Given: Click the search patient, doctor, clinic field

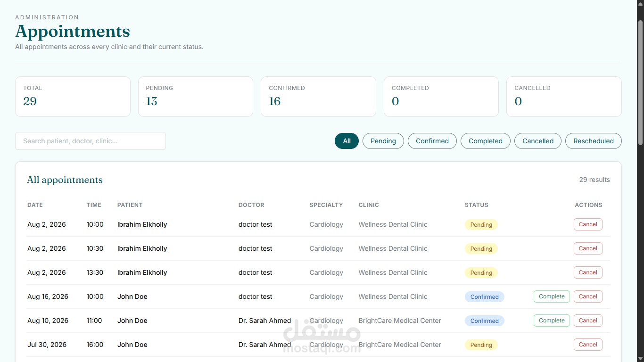Looking at the screenshot, I should click(x=91, y=141).
